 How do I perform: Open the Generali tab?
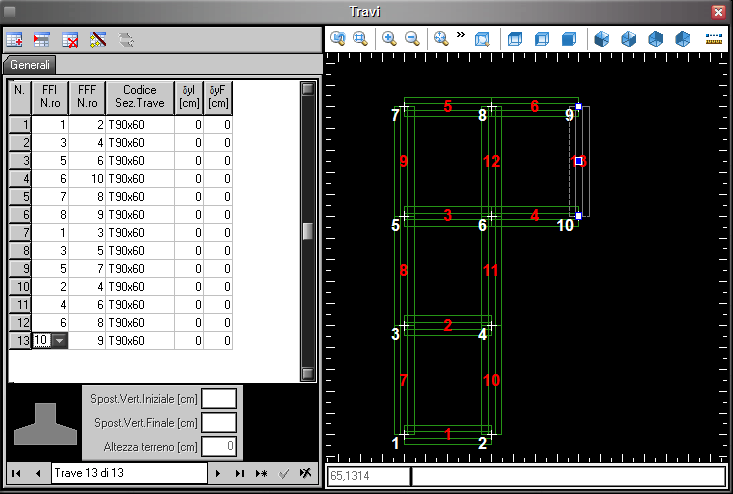31,64
